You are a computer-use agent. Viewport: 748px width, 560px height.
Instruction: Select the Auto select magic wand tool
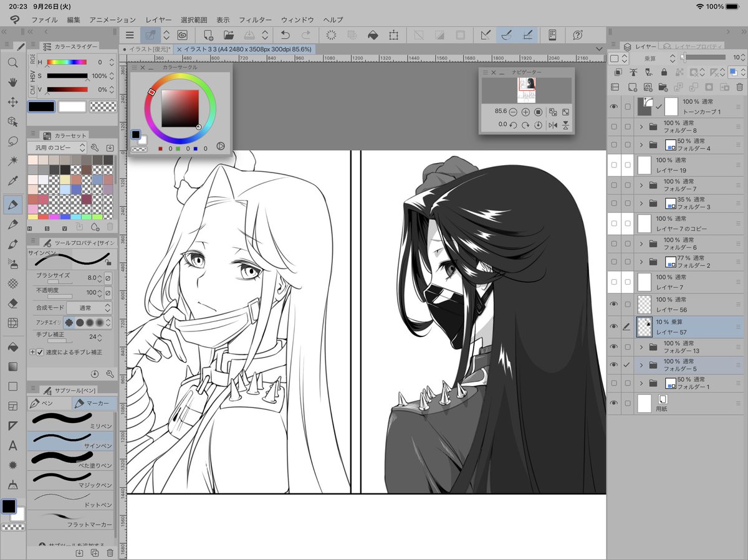(x=12, y=161)
